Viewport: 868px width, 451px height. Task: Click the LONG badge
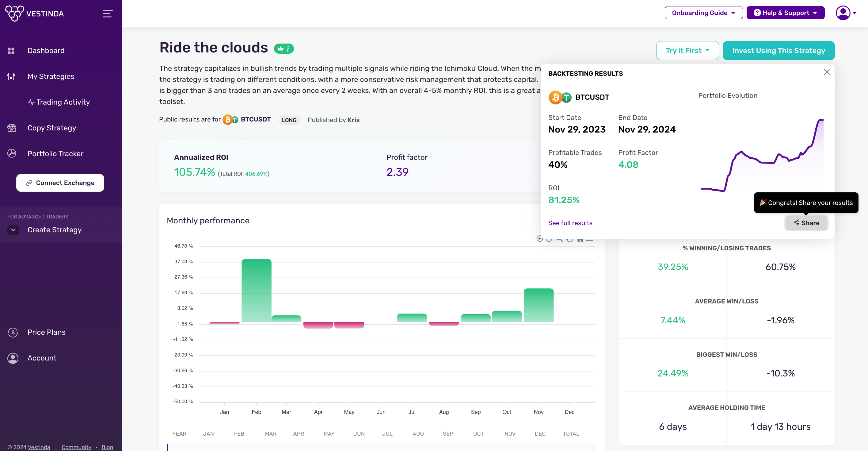[289, 120]
